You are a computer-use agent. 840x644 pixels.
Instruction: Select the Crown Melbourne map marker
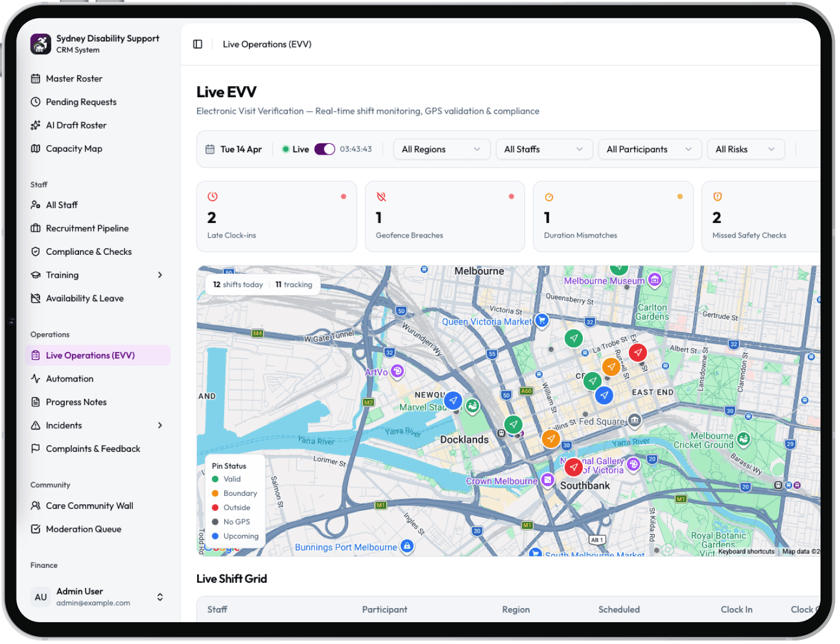click(x=548, y=480)
